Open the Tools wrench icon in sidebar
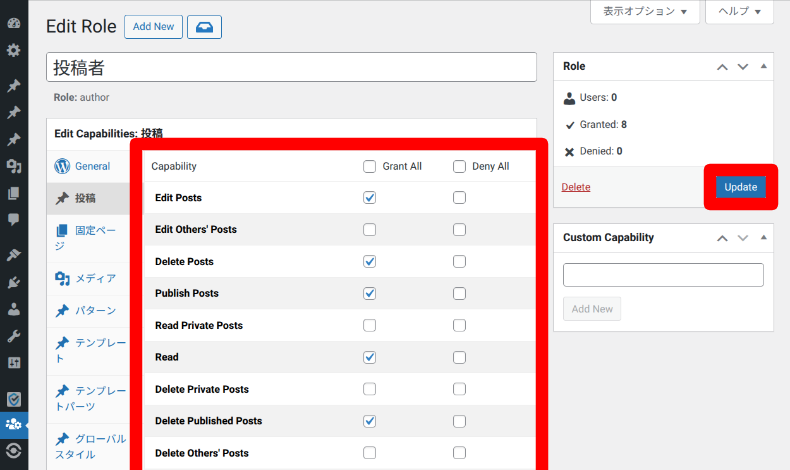790x470 pixels. pos(14,335)
